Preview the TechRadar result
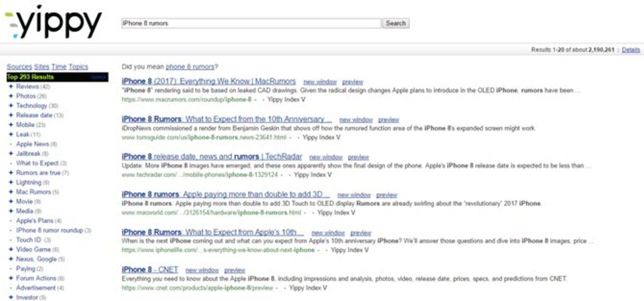The width and height of the screenshot is (644, 301). (358, 157)
